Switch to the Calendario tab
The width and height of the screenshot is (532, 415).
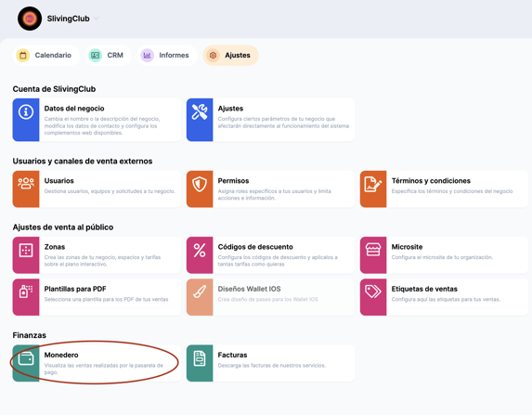pos(45,55)
